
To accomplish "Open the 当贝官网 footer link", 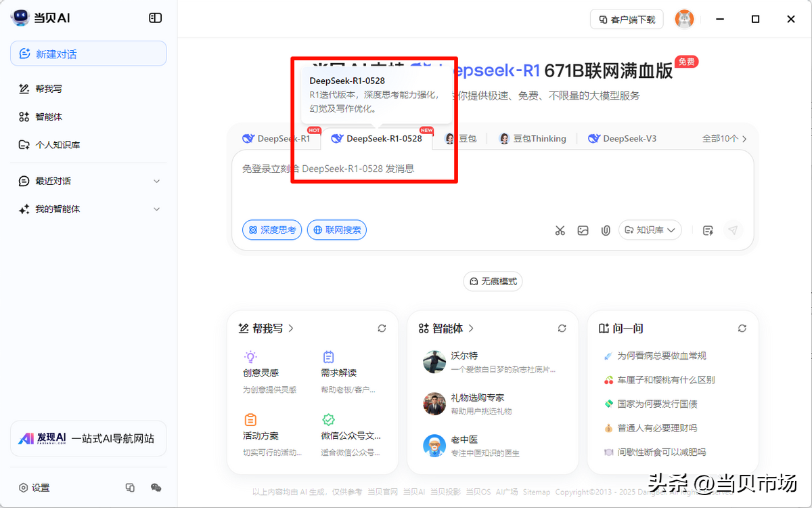I will pos(382,492).
